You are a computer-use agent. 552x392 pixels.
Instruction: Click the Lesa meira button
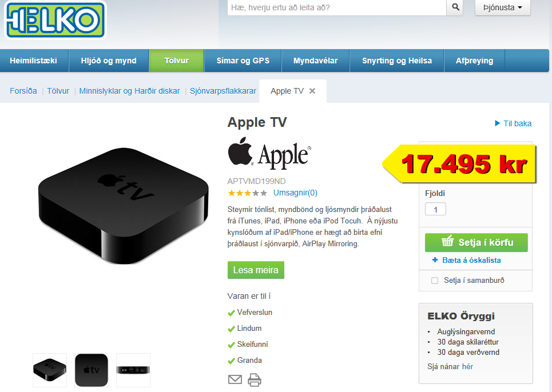click(256, 270)
